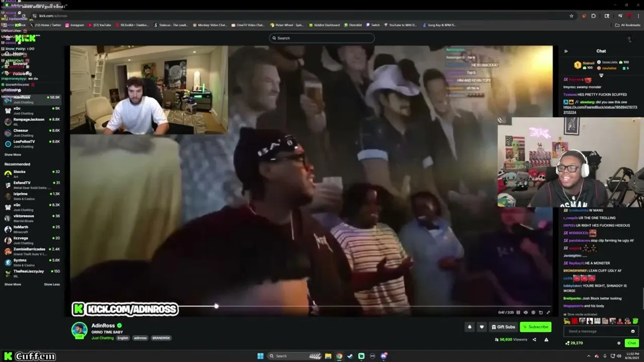Screen dimensions: 644x362
Task: Click the taskbar clock showing 11:32 PM
Action: (632, 356)
